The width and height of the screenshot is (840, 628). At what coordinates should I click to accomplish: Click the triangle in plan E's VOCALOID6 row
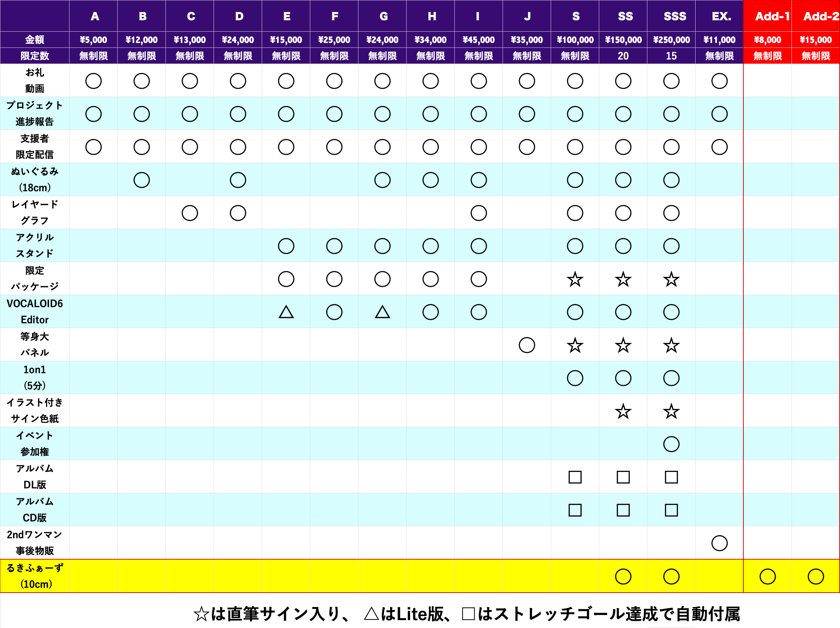286,313
